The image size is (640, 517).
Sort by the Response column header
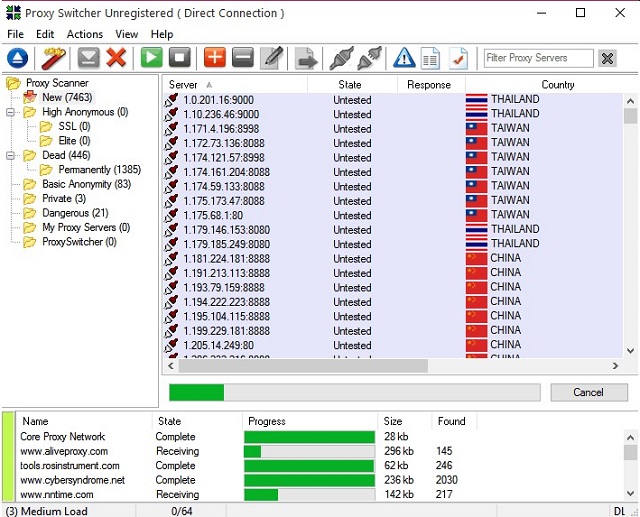(431, 85)
